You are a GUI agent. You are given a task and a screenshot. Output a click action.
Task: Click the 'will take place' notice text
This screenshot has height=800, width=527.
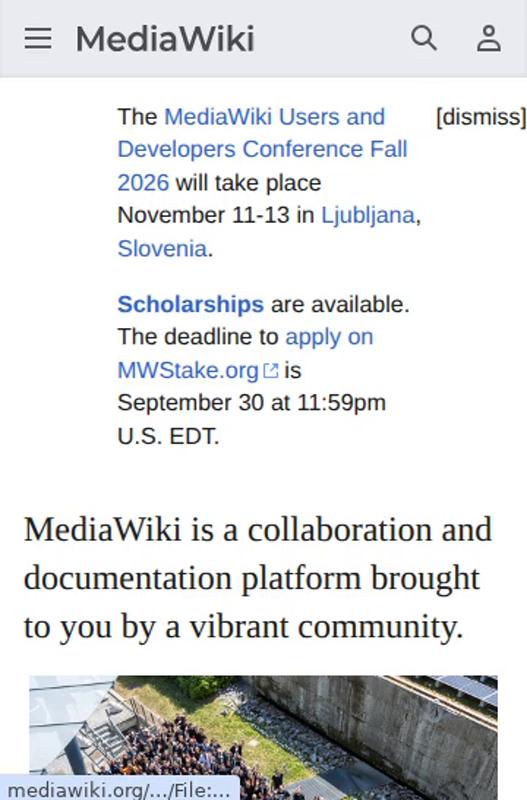[x=248, y=183]
